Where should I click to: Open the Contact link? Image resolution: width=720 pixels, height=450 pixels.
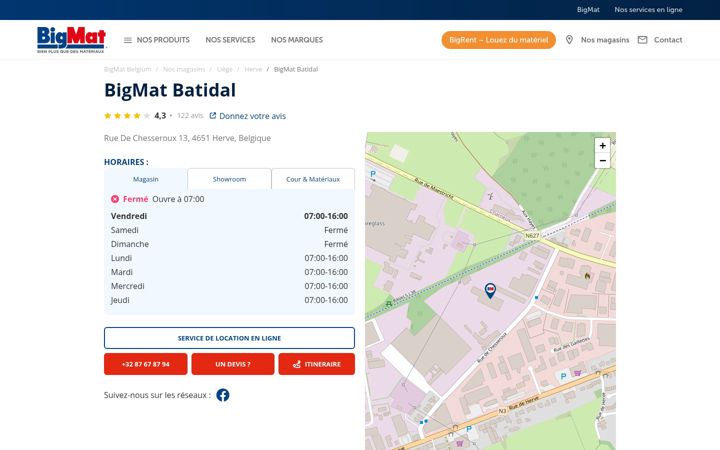pyautogui.click(x=668, y=40)
